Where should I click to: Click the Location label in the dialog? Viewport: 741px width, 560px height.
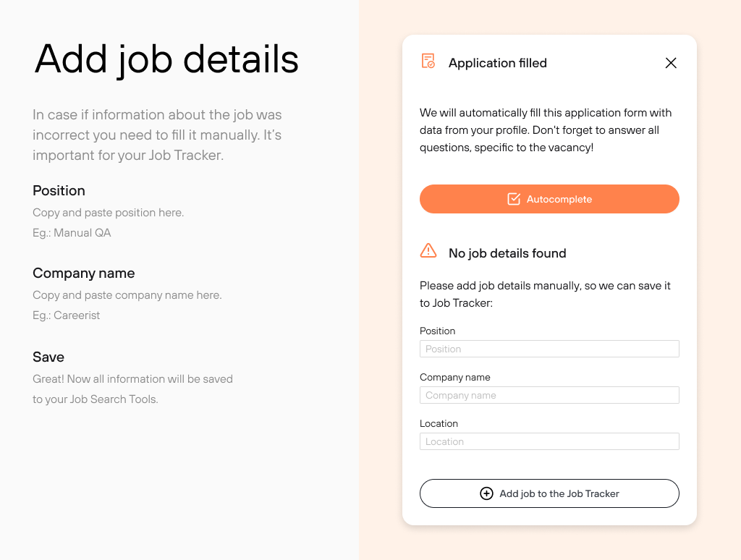coord(439,423)
